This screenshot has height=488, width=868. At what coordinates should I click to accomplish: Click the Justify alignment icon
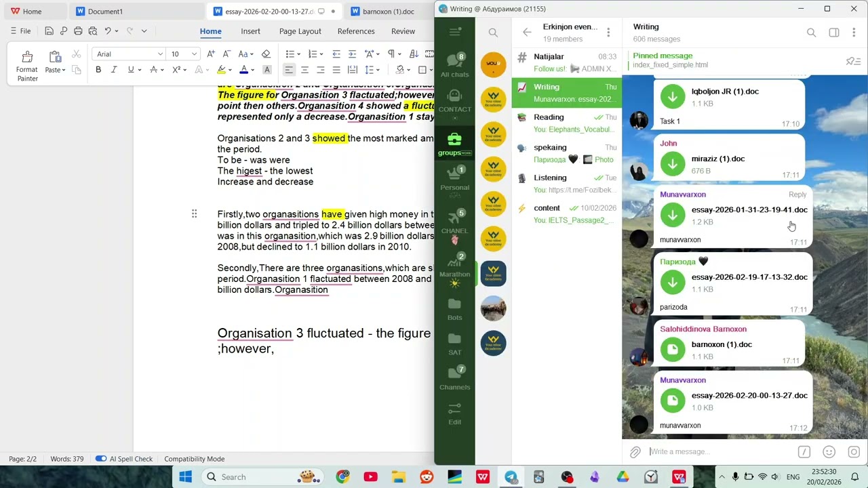point(336,69)
